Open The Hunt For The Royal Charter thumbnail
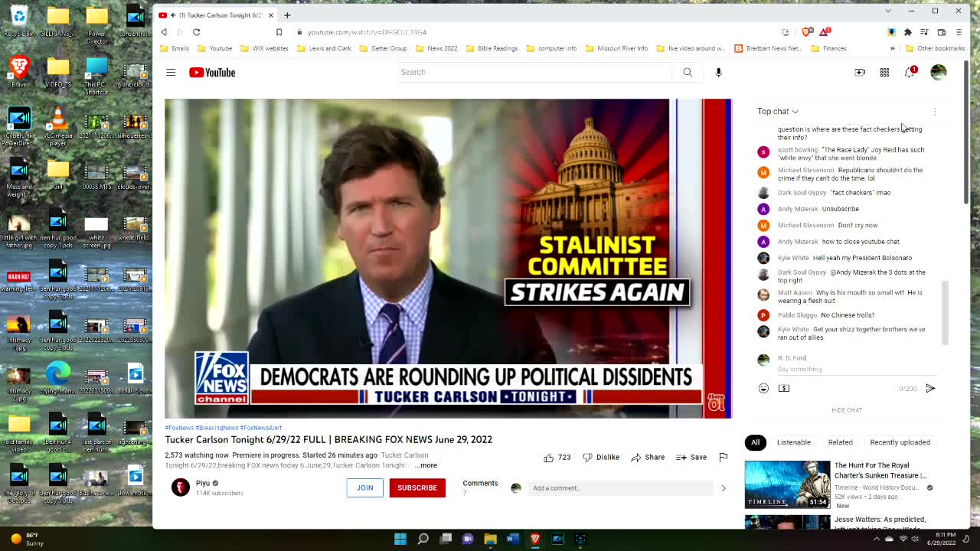 [x=787, y=484]
